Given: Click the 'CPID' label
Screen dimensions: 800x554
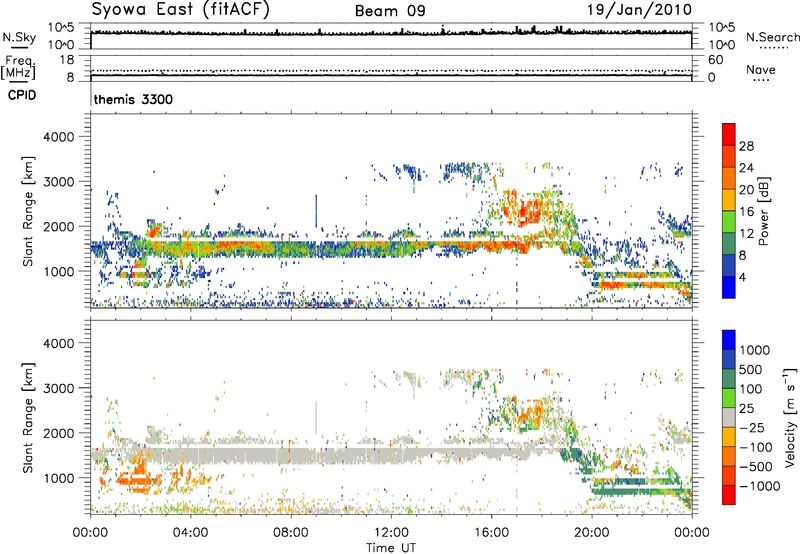Looking at the screenshot, I should click(x=22, y=95).
